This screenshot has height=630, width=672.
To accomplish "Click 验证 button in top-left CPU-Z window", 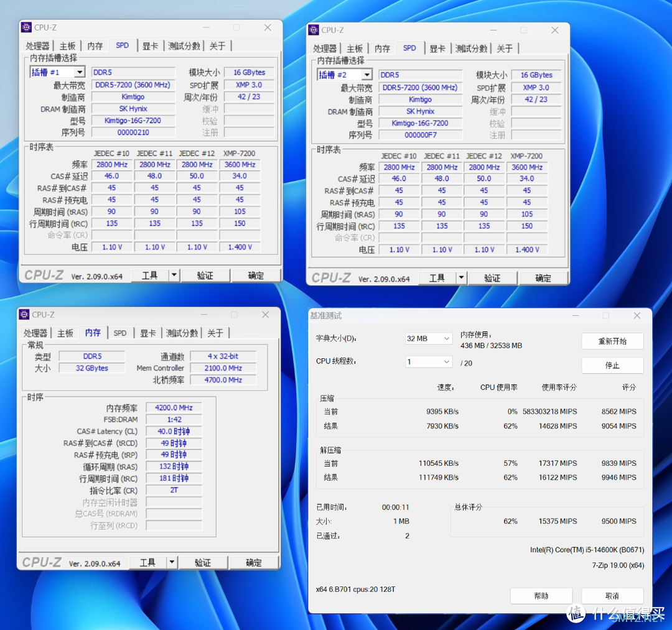I will pyautogui.click(x=205, y=276).
